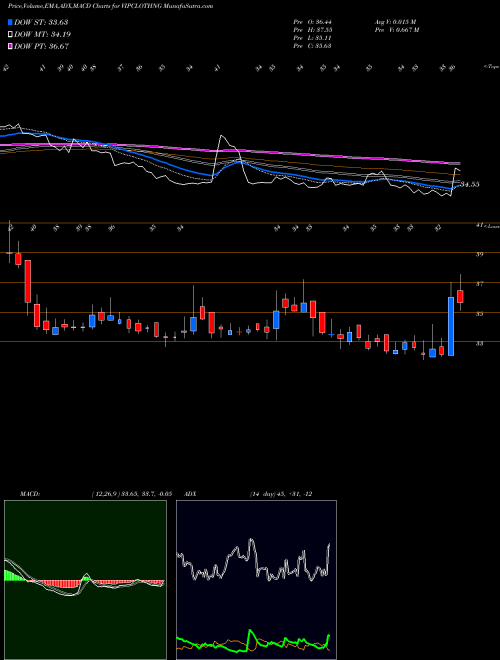This screenshot has width=500, height=660.
Task: Click the white DOW MT legend swatch
Action: pos(10,35)
